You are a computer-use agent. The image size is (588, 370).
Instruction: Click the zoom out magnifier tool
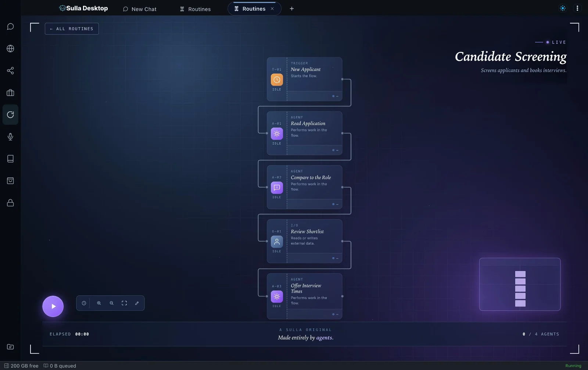coord(112,303)
